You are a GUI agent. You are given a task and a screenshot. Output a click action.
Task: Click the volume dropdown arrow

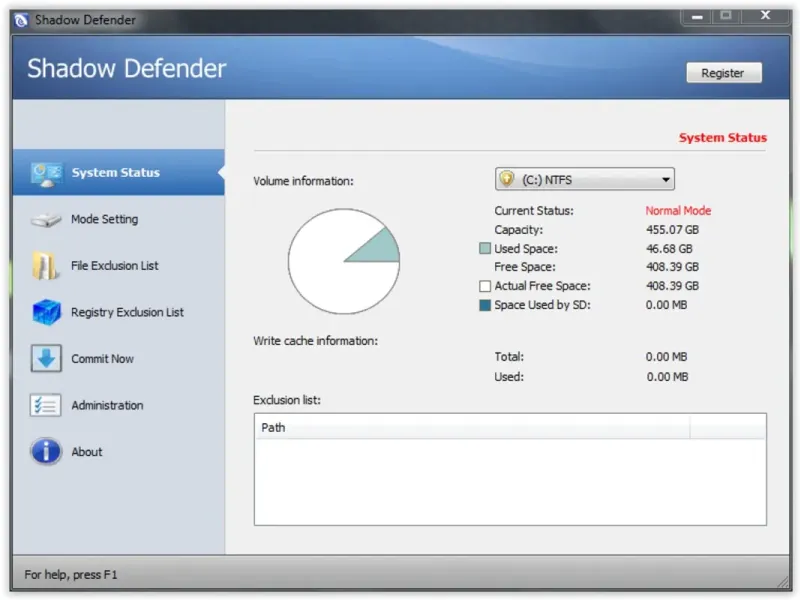coord(665,180)
